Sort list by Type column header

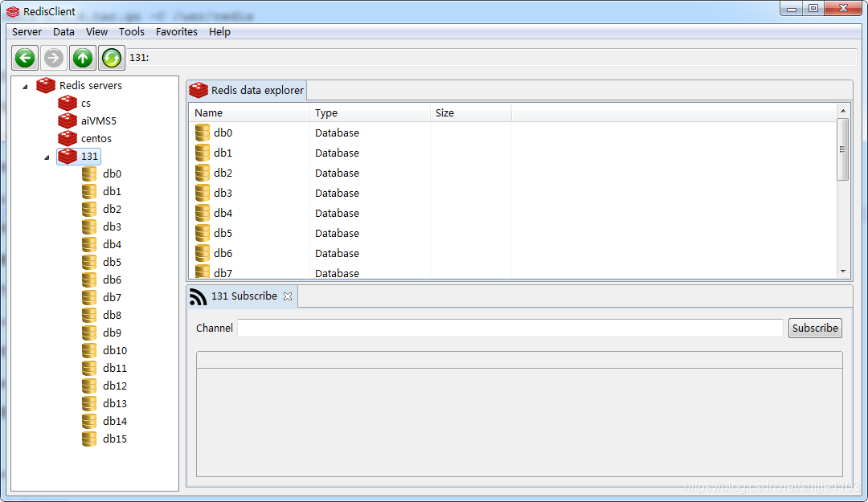coord(370,113)
